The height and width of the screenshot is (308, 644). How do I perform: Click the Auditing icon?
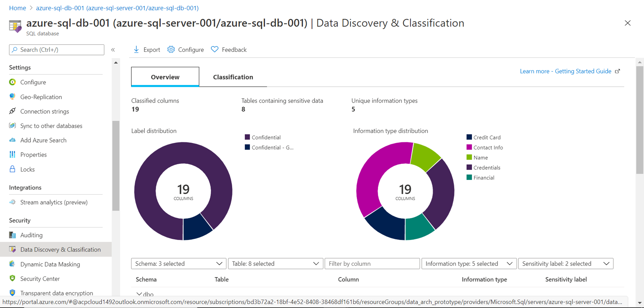(x=12, y=235)
